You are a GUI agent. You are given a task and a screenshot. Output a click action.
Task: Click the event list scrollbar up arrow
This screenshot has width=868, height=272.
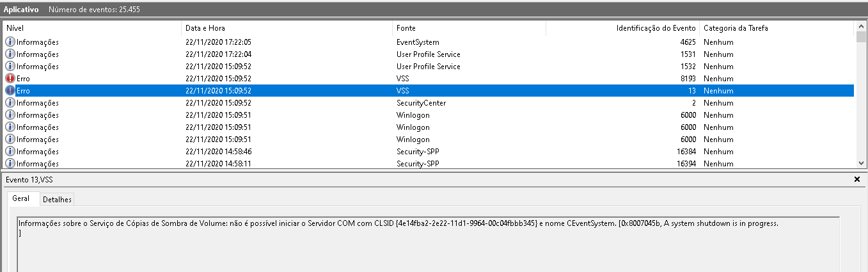click(861, 26)
